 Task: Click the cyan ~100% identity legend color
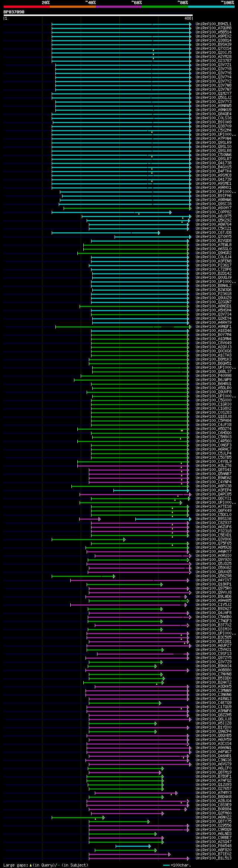211,7
